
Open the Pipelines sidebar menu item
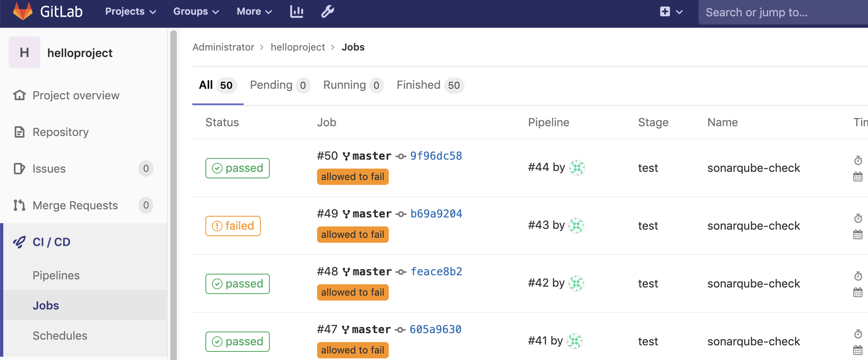[56, 276]
